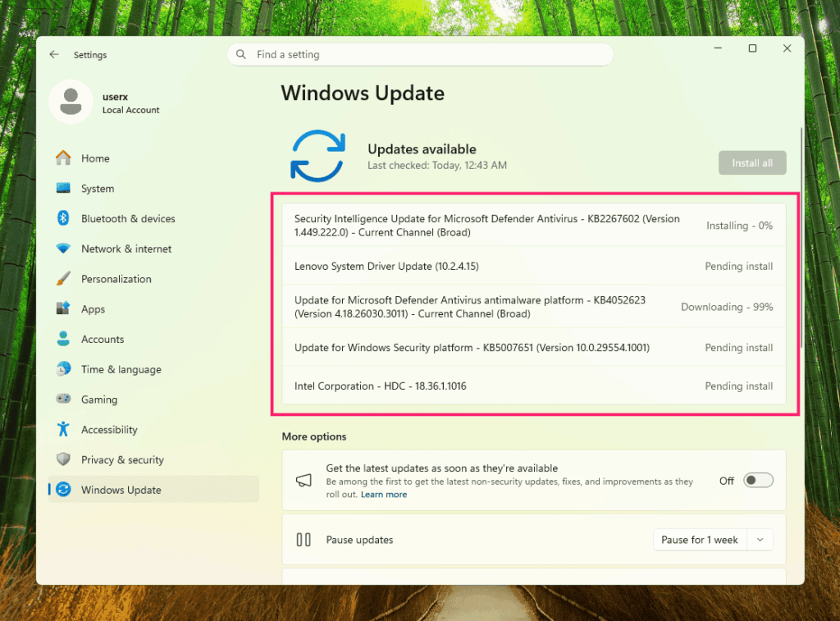Click Lenovo System Driver Update entry
The width and height of the screenshot is (840, 621).
pyautogui.click(x=533, y=266)
